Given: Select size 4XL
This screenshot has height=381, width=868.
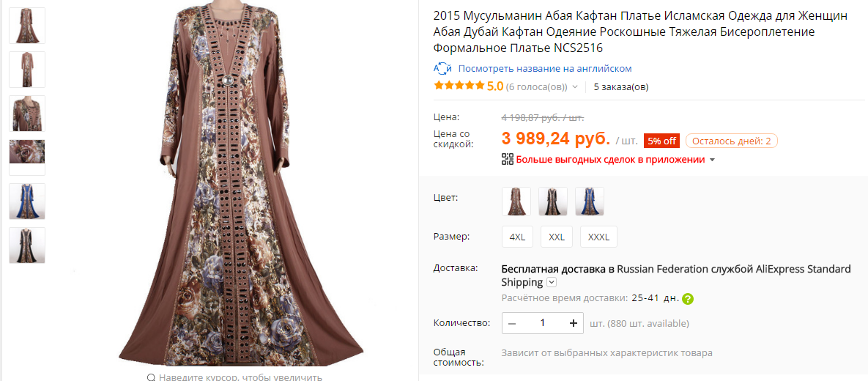Looking at the screenshot, I should pos(517,237).
